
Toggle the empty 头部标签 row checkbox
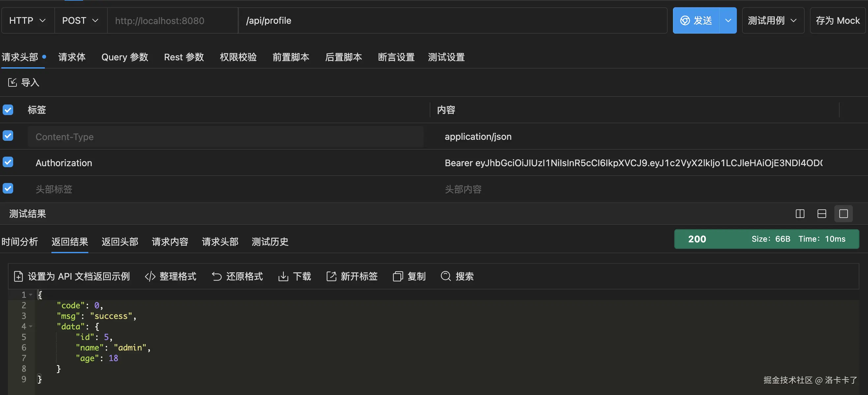(8, 188)
